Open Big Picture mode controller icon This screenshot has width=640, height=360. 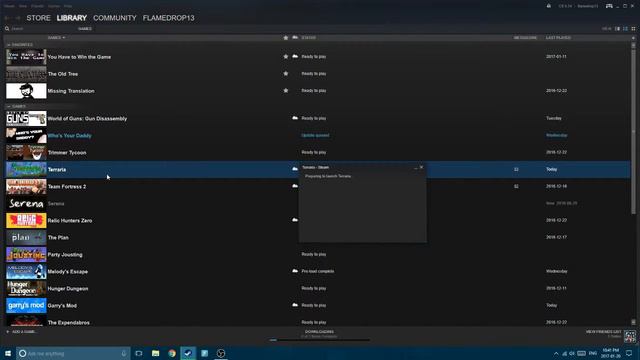(609, 6)
